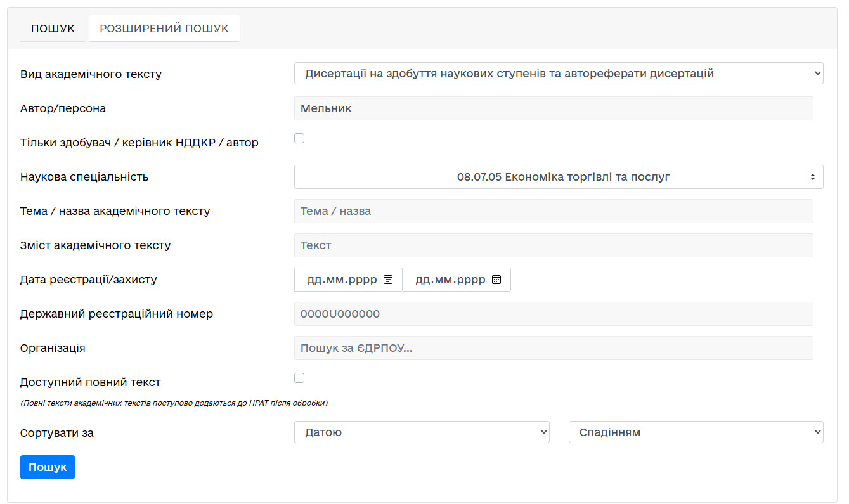Viewport: 849px width, 504px height.
Task: Expand the 'Наукова спеціальність' selector
Action: click(x=558, y=177)
